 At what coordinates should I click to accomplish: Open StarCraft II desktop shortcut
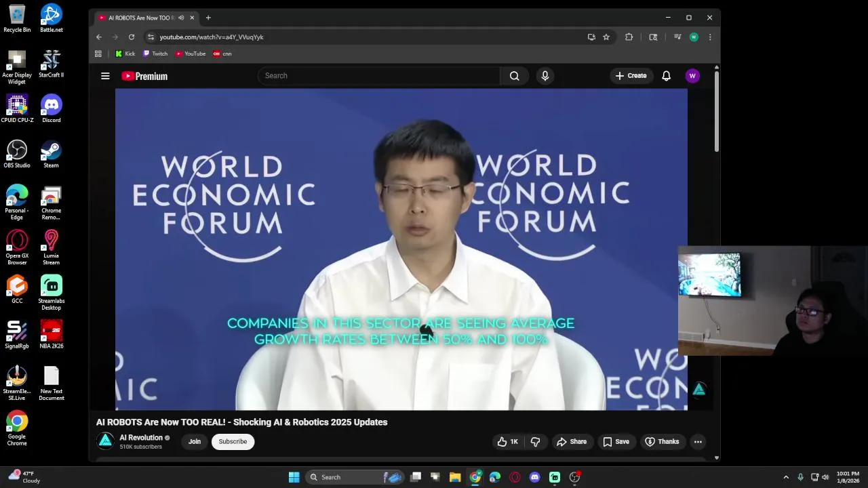51,64
